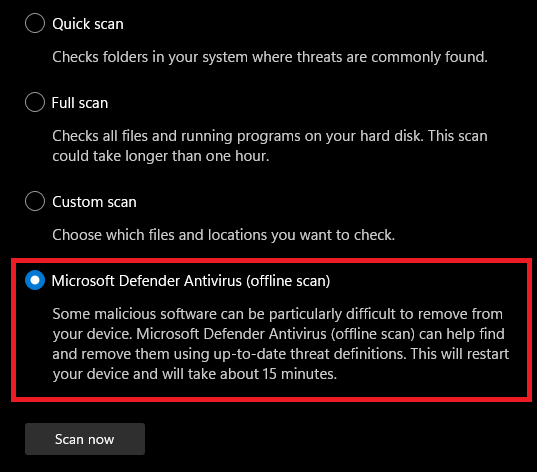Click 'Checks all files and running programs' line
The width and height of the screenshot is (537, 472).
point(270,136)
